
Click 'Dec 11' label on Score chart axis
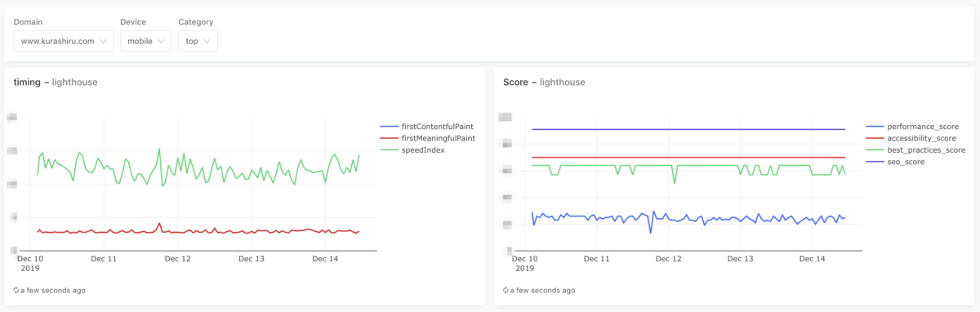[597, 259]
